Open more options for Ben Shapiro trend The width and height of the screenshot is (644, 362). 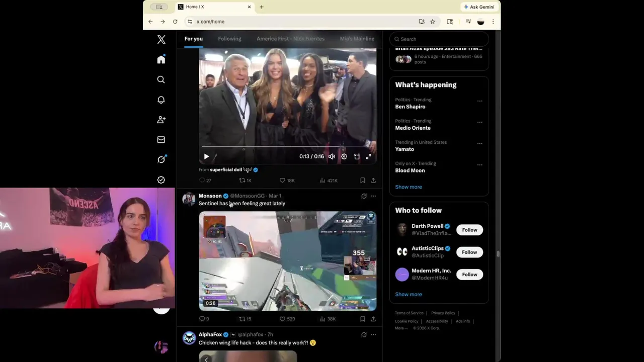479,101
